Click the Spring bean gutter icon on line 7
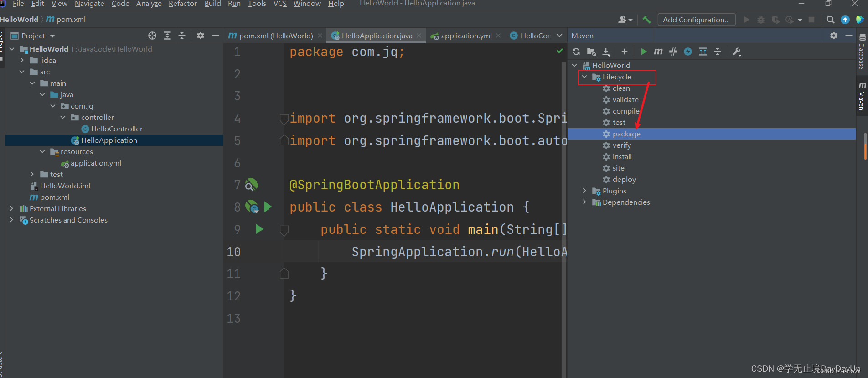Viewport: 868px width, 378px height. (x=252, y=185)
